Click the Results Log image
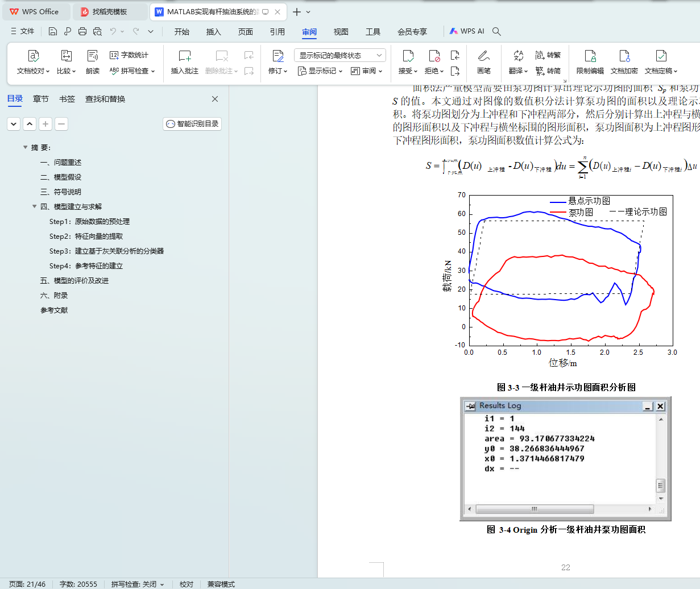Image resolution: width=700 pixels, height=589 pixels. coord(566,459)
